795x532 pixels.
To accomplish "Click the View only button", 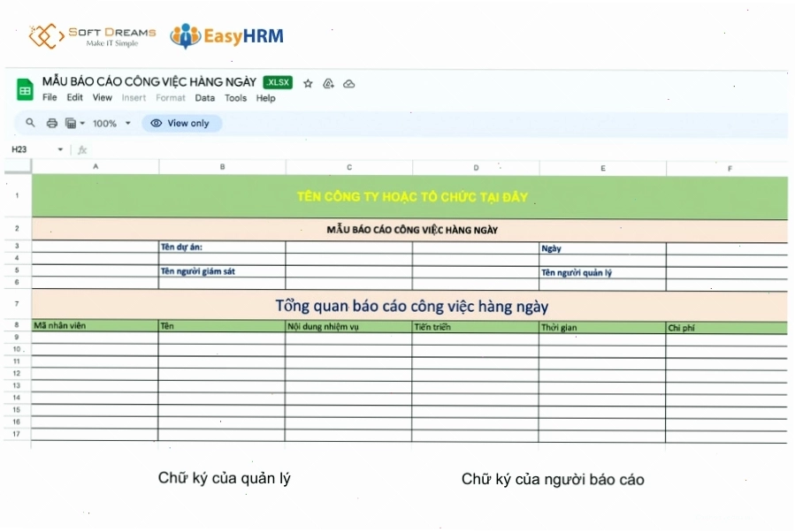I will (x=182, y=123).
